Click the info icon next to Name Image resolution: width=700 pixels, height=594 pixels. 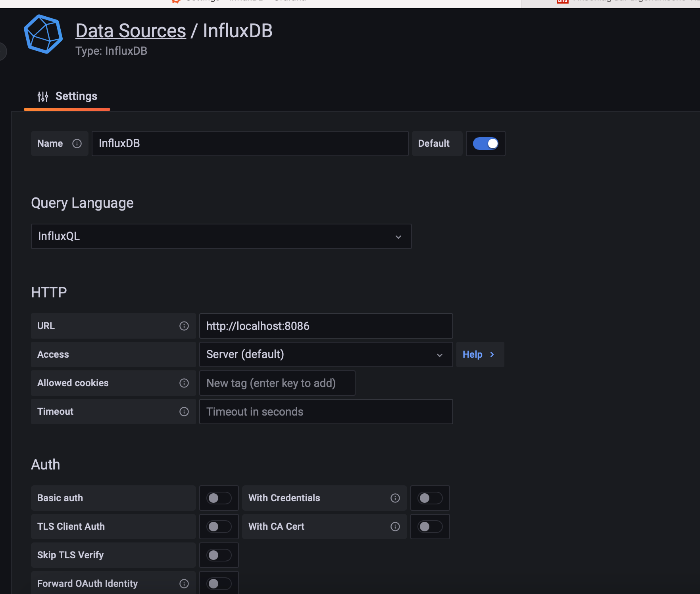(x=77, y=144)
